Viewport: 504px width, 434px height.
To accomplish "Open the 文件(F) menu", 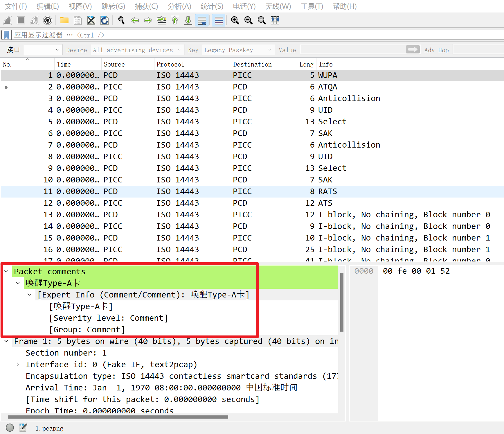I will (16, 6).
